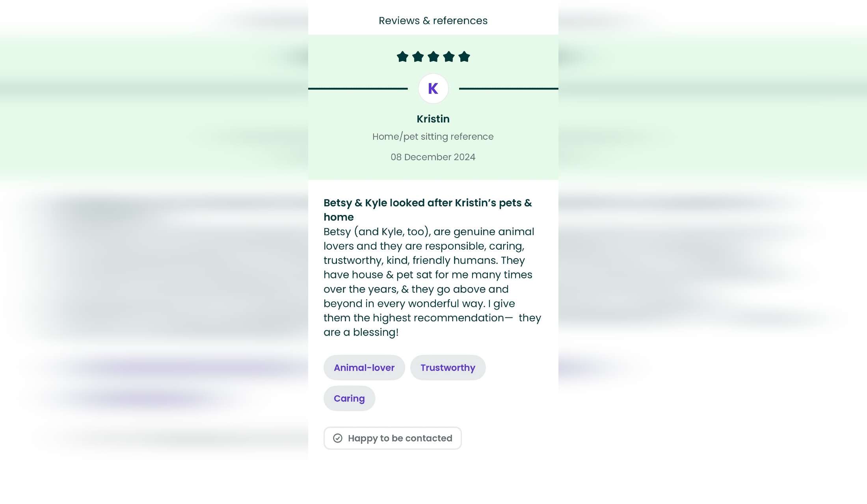Viewport: 867px width, 504px height.
Task: Click the line right of avatar
Action: point(508,89)
